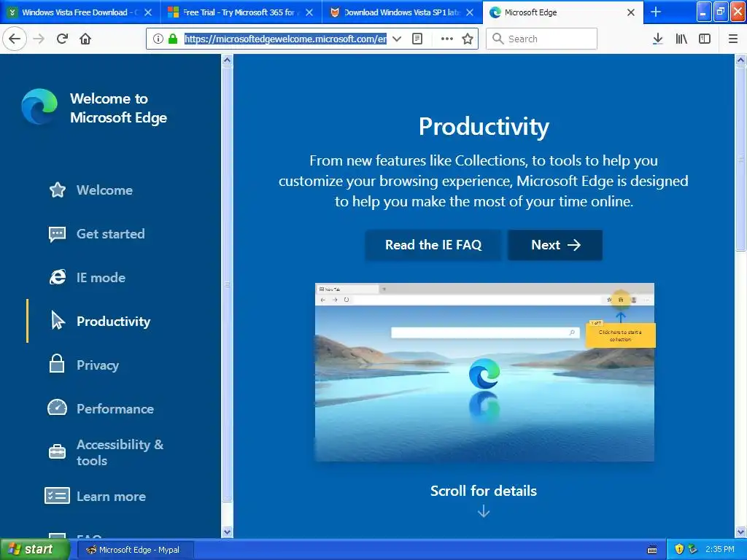
Task: Click the Read the IE FAQ button
Action: 433,245
